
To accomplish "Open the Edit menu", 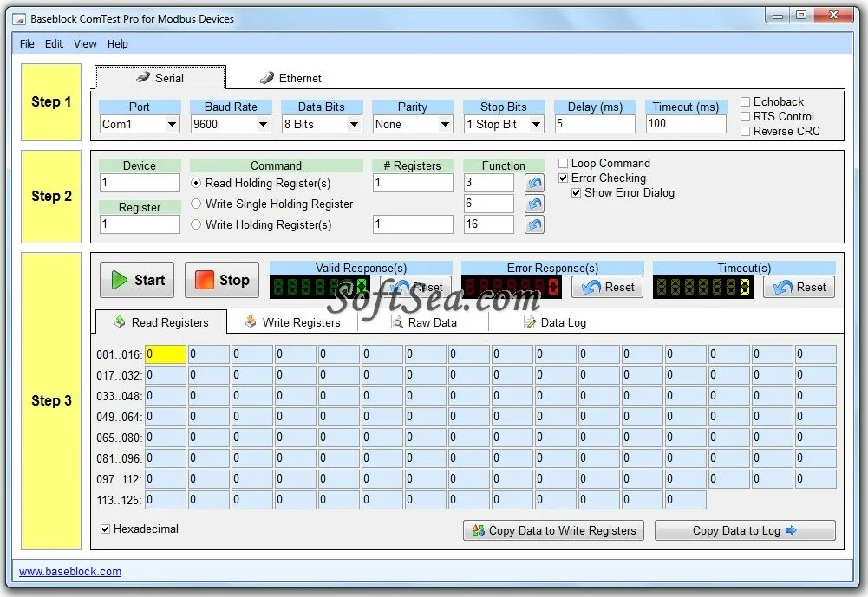I will [54, 43].
